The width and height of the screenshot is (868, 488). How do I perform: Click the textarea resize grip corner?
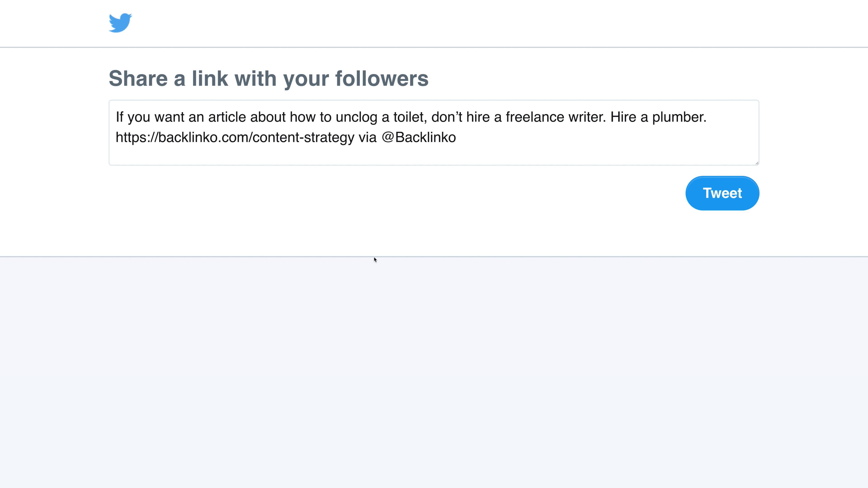[757, 163]
